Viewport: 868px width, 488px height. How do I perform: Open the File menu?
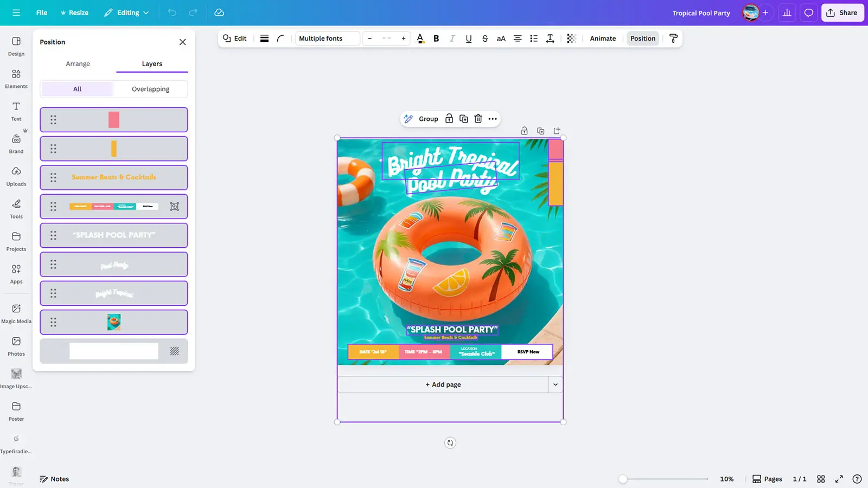pos(42,12)
